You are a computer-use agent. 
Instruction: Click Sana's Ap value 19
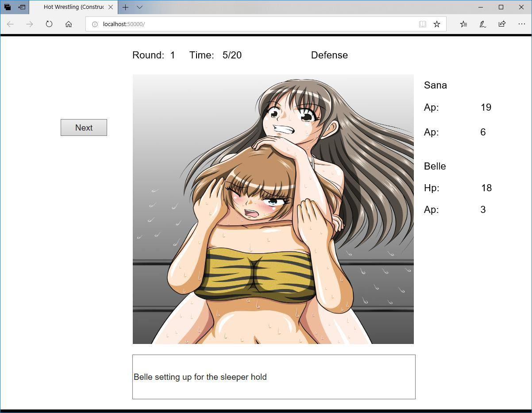coord(486,107)
